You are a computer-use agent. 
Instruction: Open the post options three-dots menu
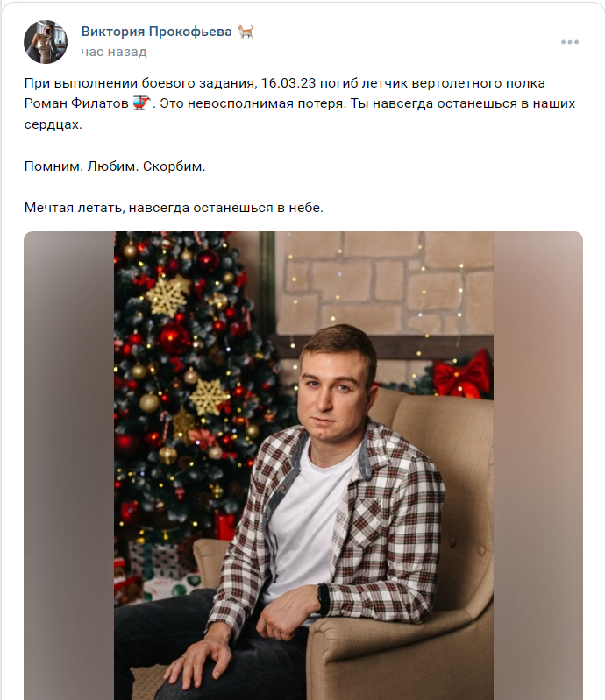(570, 42)
